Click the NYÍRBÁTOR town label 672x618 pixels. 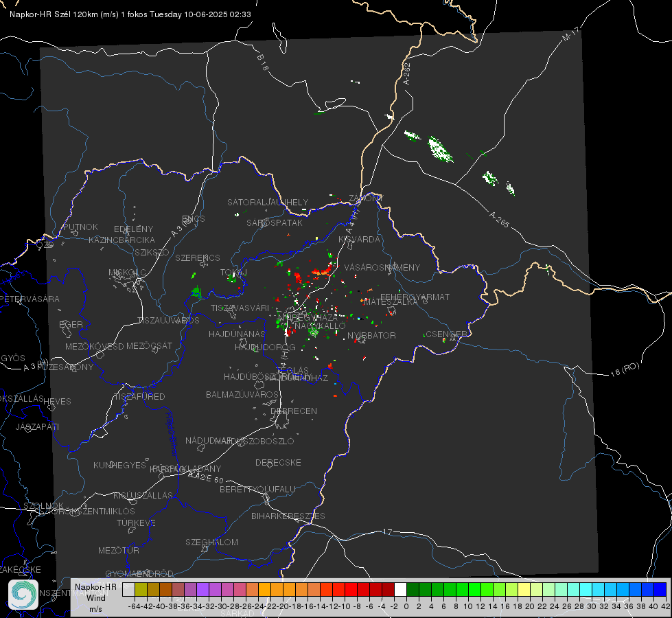(x=371, y=335)
